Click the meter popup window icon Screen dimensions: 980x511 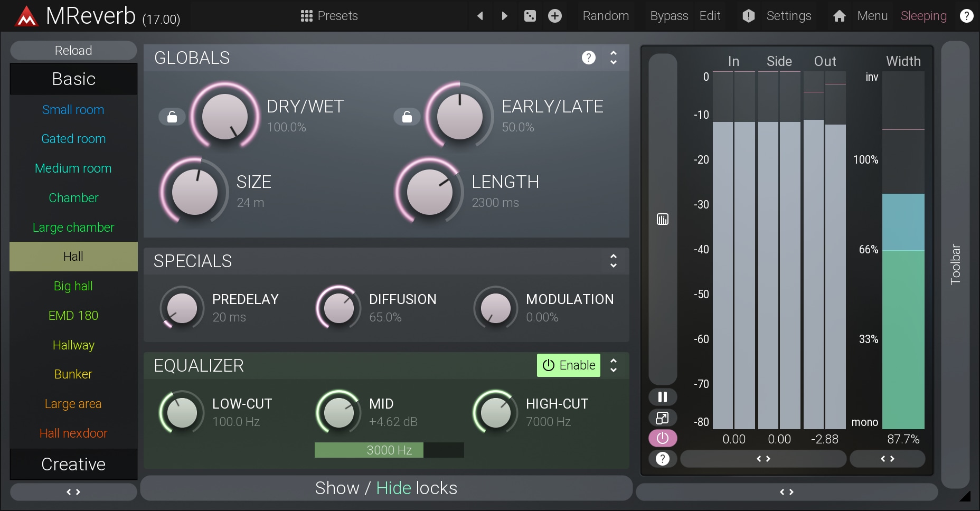click(662, 418)
